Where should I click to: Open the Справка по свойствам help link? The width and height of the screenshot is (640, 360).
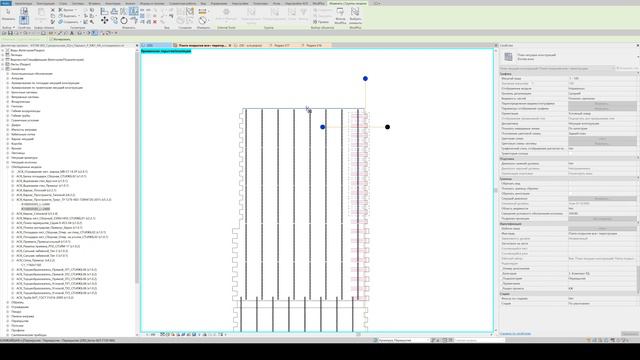point(516,333)
